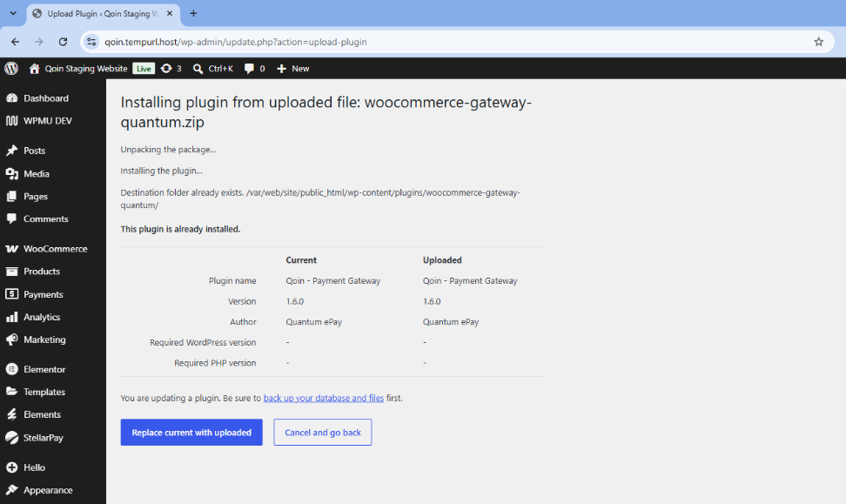Select the Upload Plugin browser tab
The image size is (846, 504).
click(x=103, y=13)
